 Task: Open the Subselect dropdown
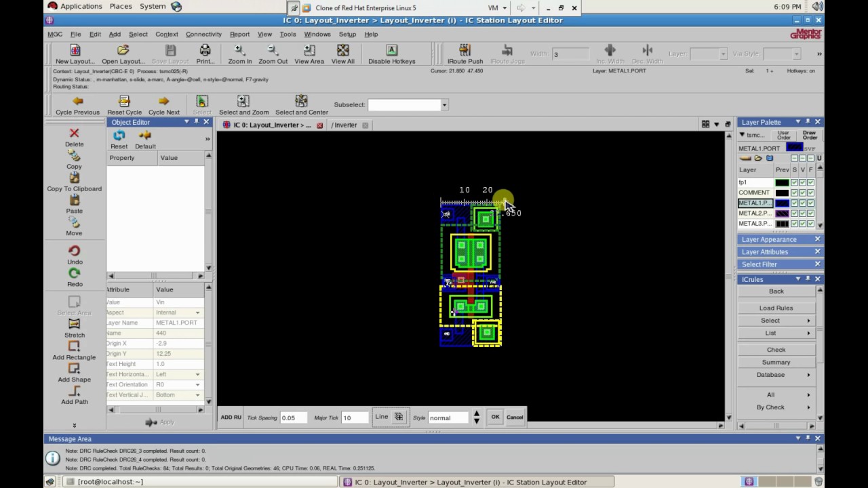pos(444,105)
